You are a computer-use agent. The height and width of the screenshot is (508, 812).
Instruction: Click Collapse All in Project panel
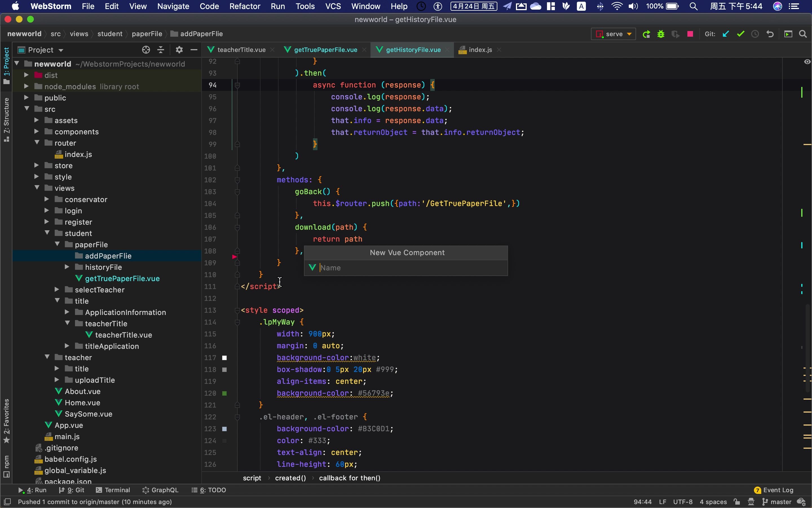tap(161, 50)
